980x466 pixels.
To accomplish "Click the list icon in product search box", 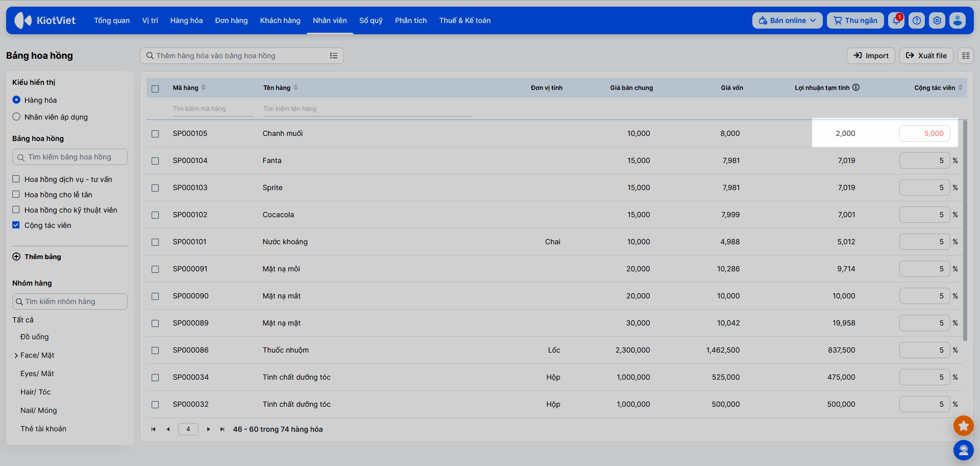I will [x=334, y=56].
